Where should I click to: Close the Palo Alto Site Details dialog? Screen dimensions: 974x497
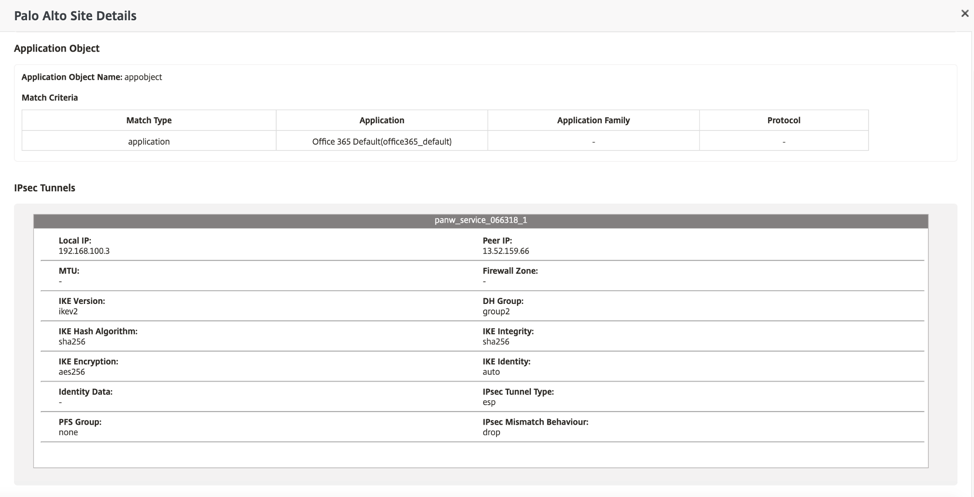[965, 13]
